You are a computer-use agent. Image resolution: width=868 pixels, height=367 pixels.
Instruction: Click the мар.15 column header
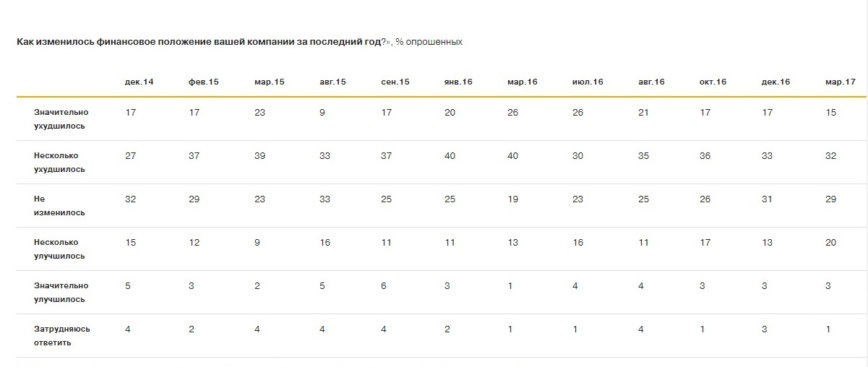270,82
